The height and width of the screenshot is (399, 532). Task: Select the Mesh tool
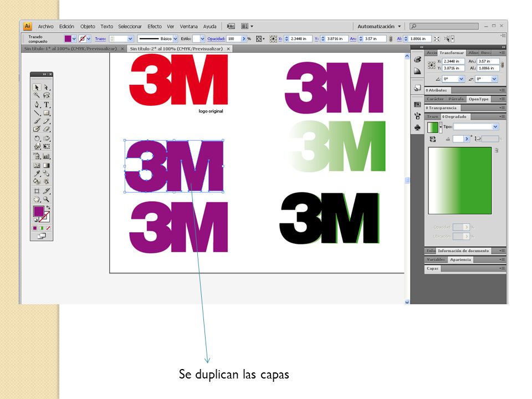click(37, 166)
